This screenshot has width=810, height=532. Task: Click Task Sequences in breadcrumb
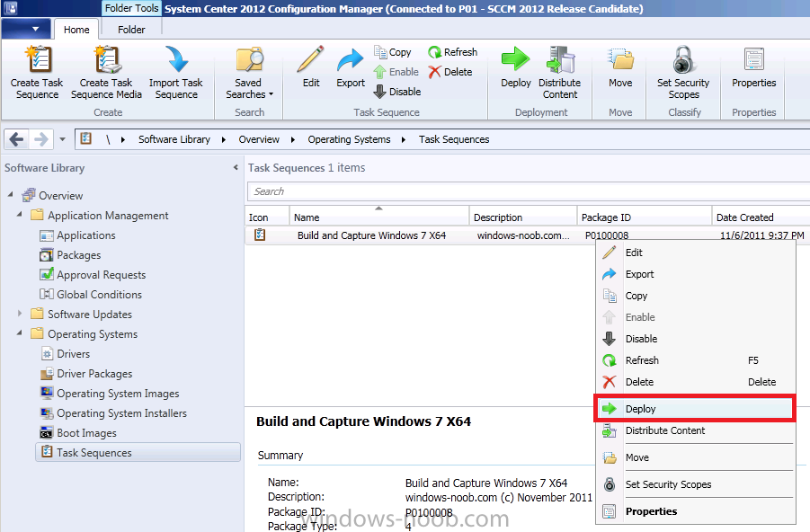[x=454, y=139]
